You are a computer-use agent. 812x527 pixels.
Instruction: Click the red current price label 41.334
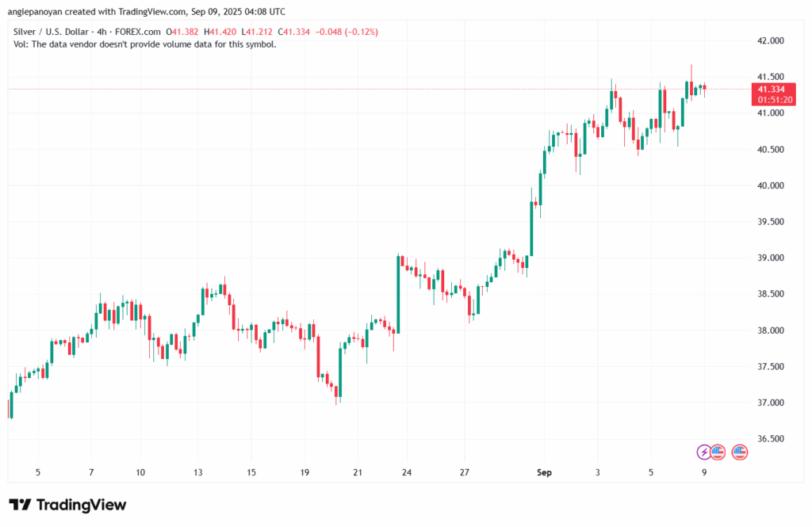pyautogui.click(x=771, y=90)
